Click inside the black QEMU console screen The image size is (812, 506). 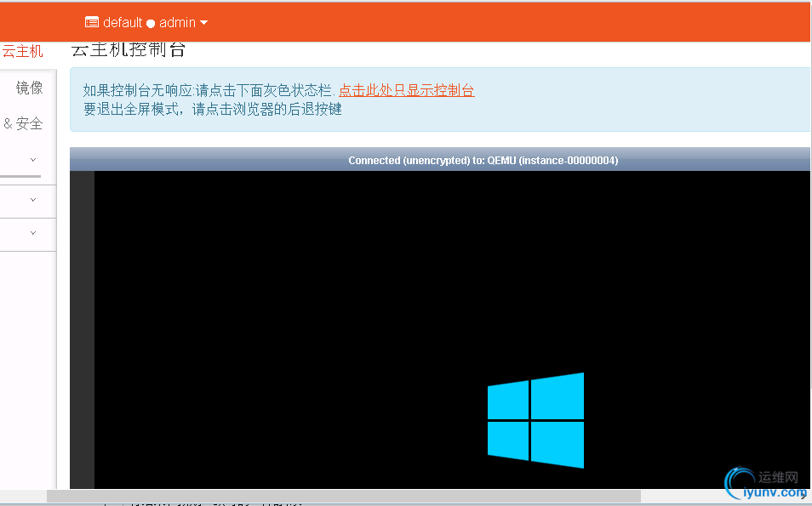click(452, 330)
